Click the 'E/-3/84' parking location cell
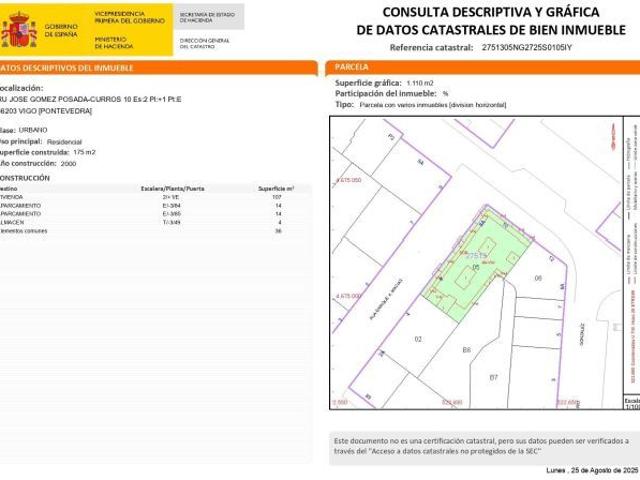The width and height of the screenshot is (640, 480). [171, 206]
